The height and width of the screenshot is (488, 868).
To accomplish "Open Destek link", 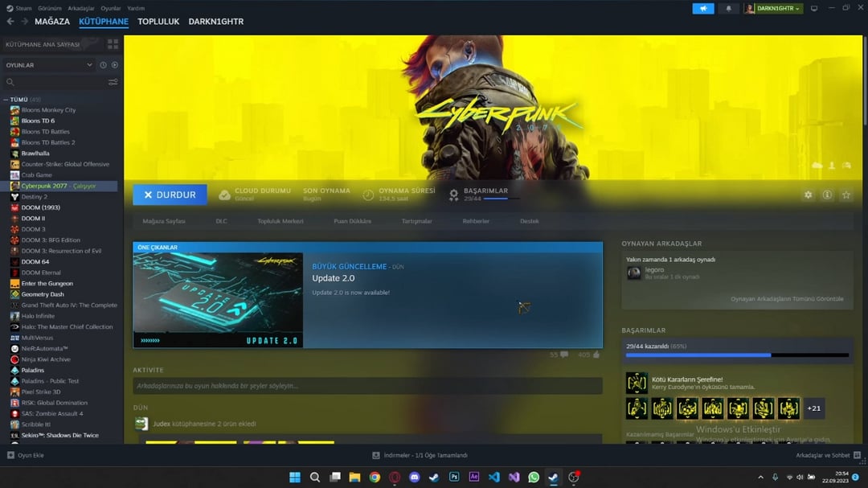I will (x=529, y=221).
